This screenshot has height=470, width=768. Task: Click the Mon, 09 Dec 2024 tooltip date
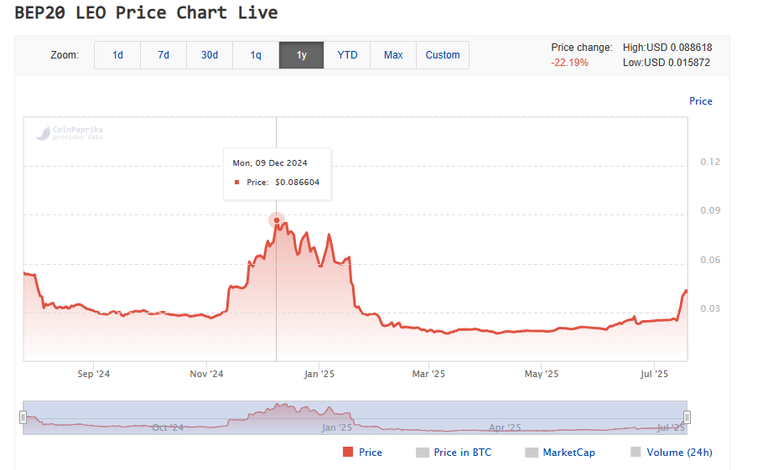(x=270, y=163)
